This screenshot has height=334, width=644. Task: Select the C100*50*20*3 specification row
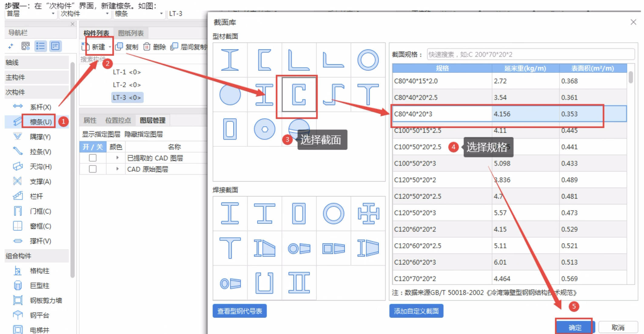(509, 163)
